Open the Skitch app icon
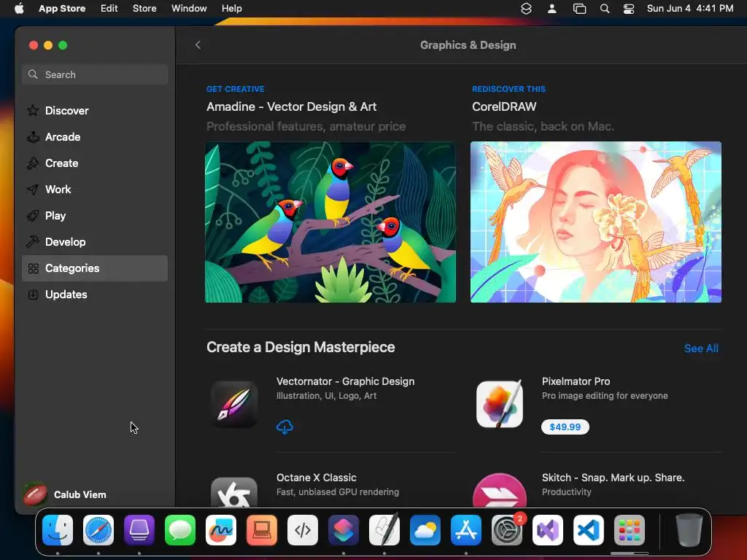 pos(499,491)
